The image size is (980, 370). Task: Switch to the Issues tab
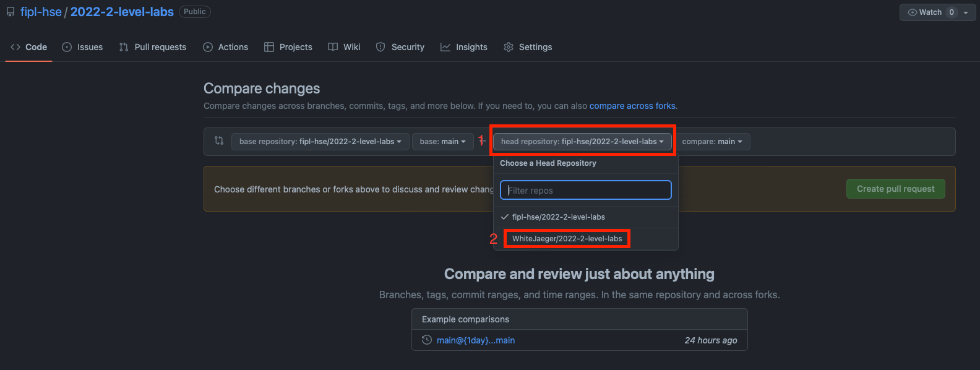coord(82,47)
